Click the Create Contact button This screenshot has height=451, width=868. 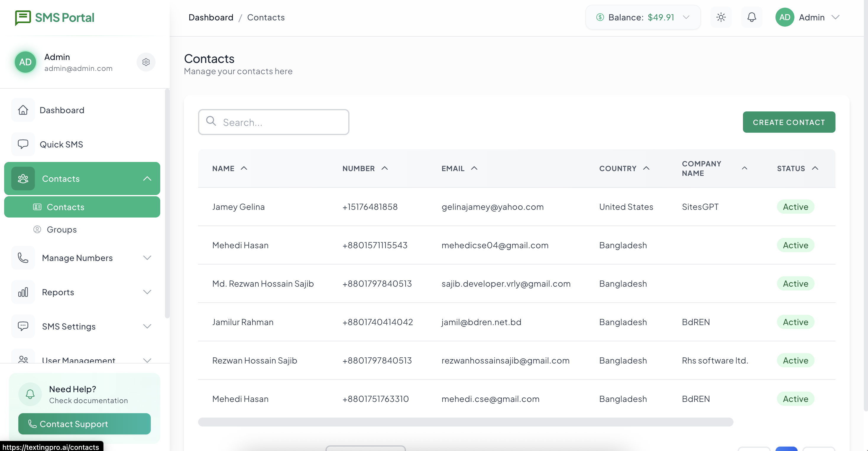pyautogui.click(x=788, y=122)
